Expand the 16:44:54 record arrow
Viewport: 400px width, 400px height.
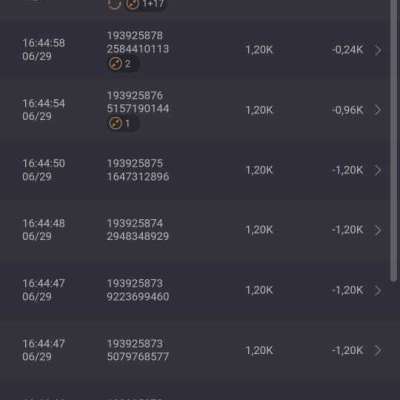pos(378,110)
